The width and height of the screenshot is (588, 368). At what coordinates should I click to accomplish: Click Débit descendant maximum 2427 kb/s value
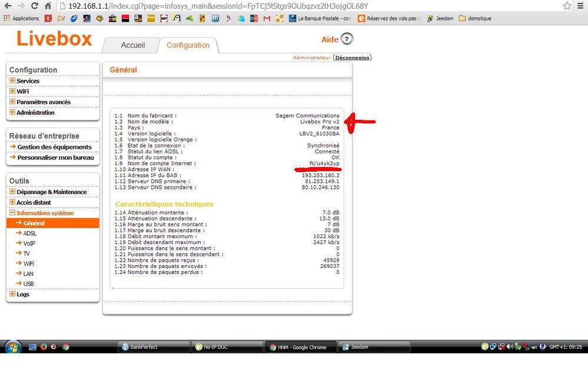coord(326,242)
